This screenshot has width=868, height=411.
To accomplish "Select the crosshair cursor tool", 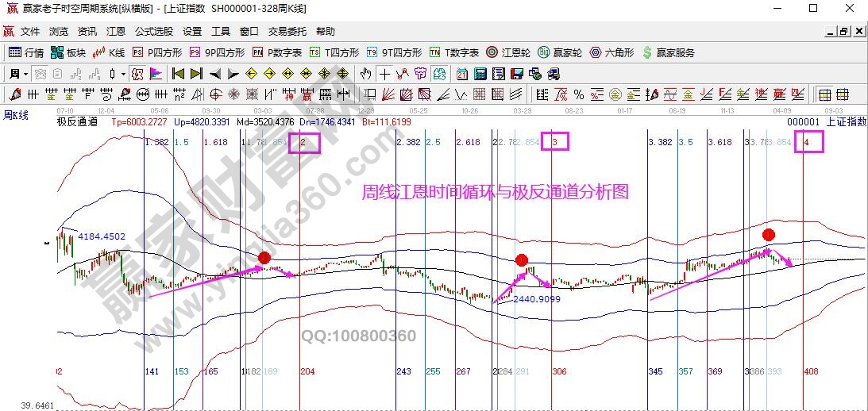I will point(384,74).
